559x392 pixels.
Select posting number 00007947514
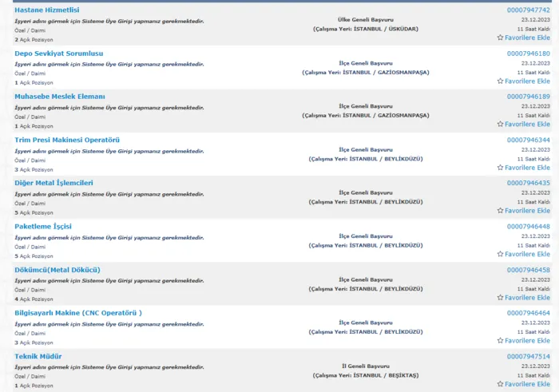tap(528, 356)
